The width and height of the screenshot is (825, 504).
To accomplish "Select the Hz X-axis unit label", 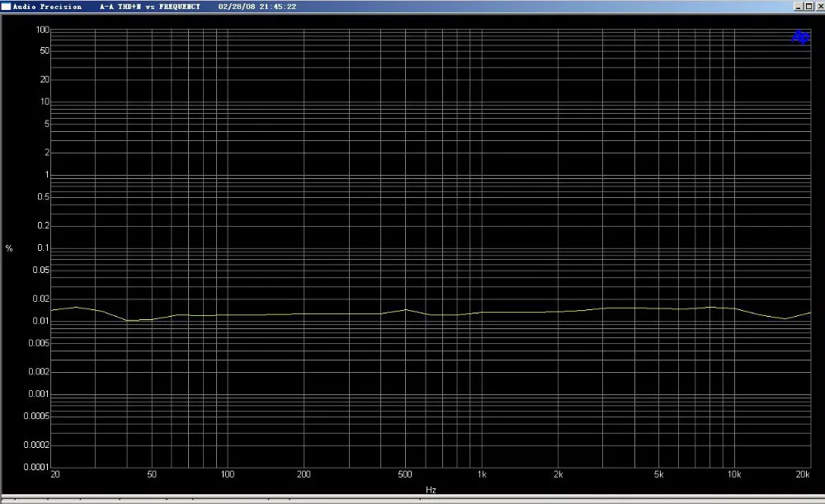I will click(x=431, y=490).
